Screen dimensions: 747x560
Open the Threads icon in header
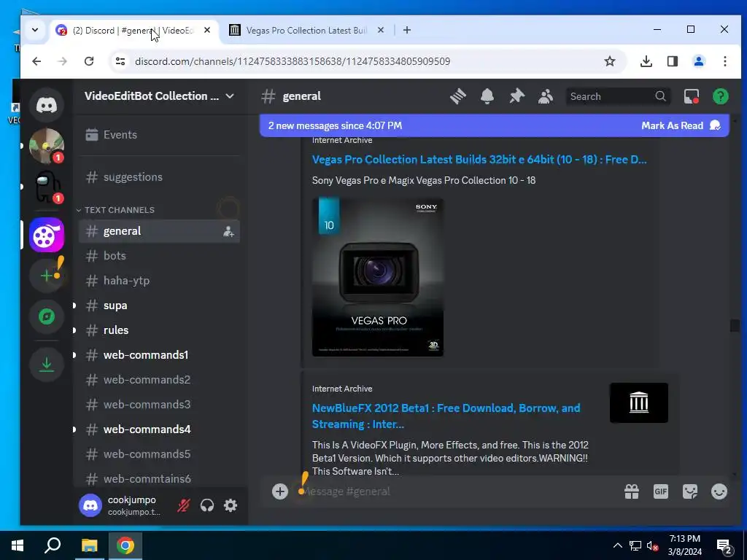458,96
